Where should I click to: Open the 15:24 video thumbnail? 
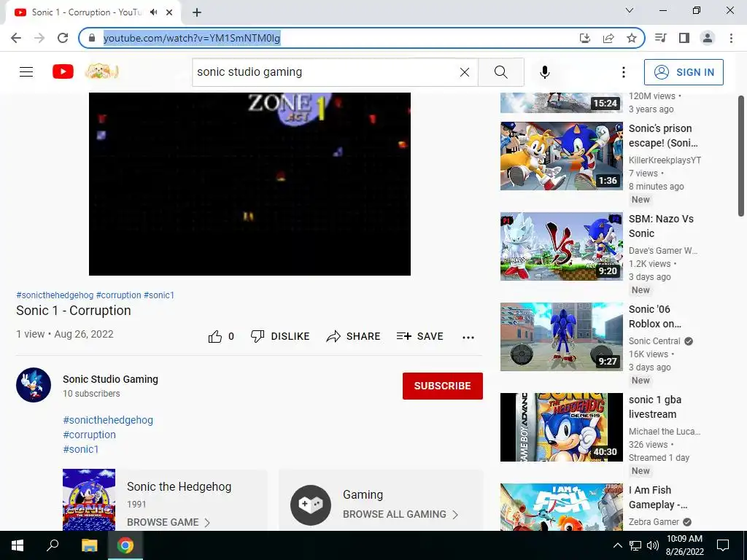pyautogui.click(x=561, y=103)
